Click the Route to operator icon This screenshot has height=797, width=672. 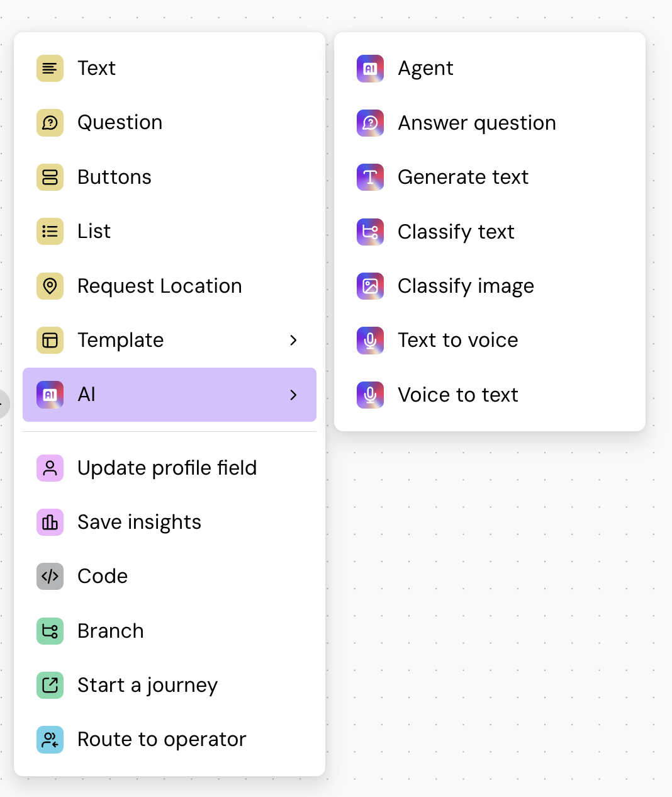(50, 740)
